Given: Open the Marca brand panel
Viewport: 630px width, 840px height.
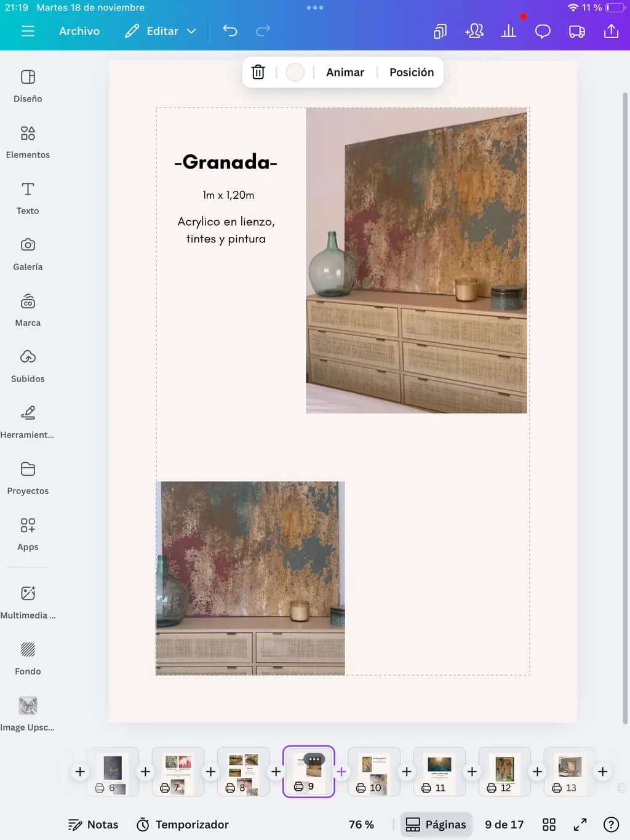Looking at the screenshot, I should 28,310.
